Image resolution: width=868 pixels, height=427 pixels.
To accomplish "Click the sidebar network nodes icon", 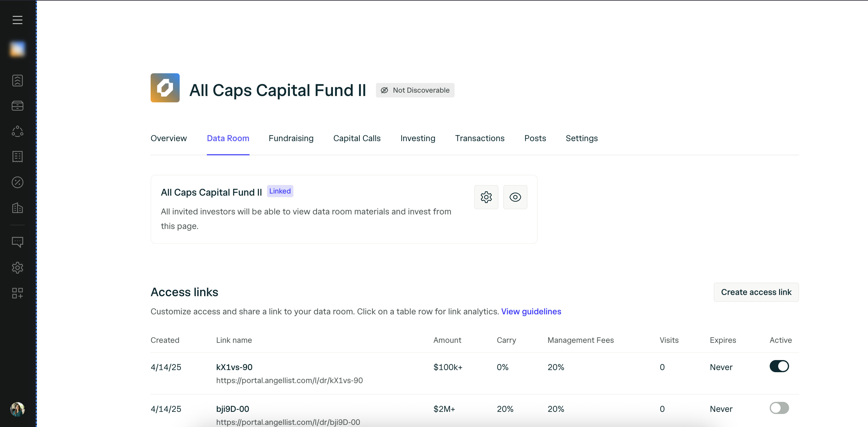I will coord(18,131).
